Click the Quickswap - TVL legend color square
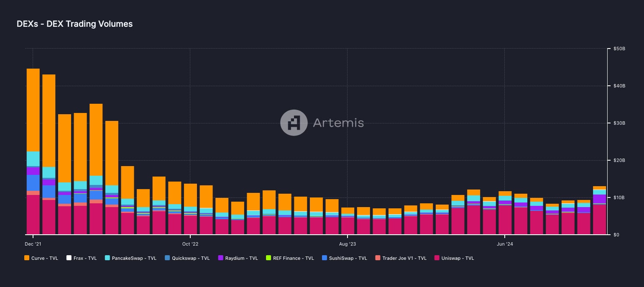Viewport: 644px width, 287px height. click(x=167, y=258)
